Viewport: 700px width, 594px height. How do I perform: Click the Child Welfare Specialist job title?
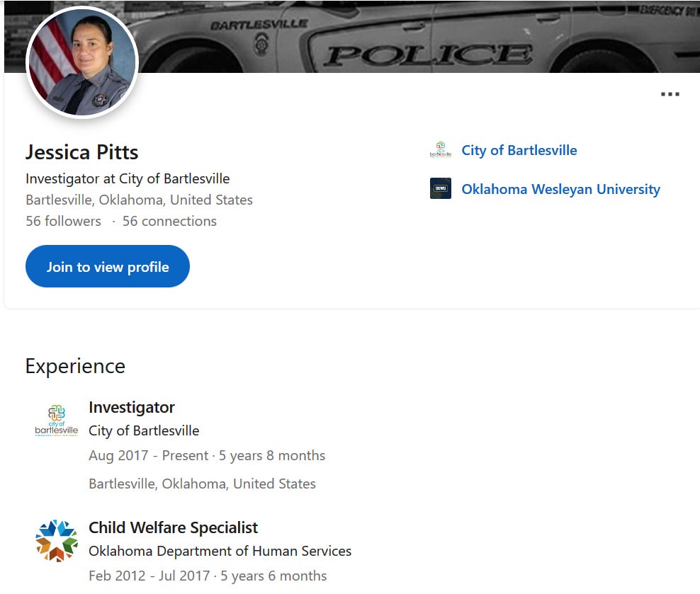tap(173, 527)
